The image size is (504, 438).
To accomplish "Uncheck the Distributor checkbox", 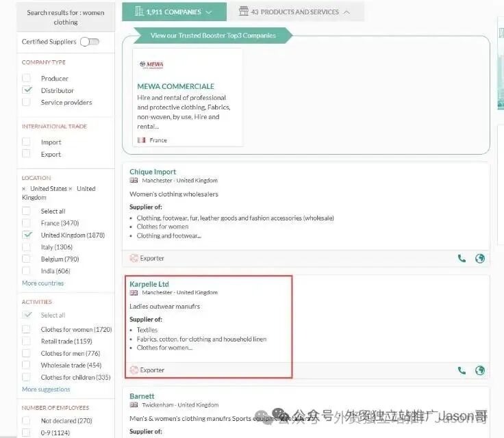I will pos(27,90).
